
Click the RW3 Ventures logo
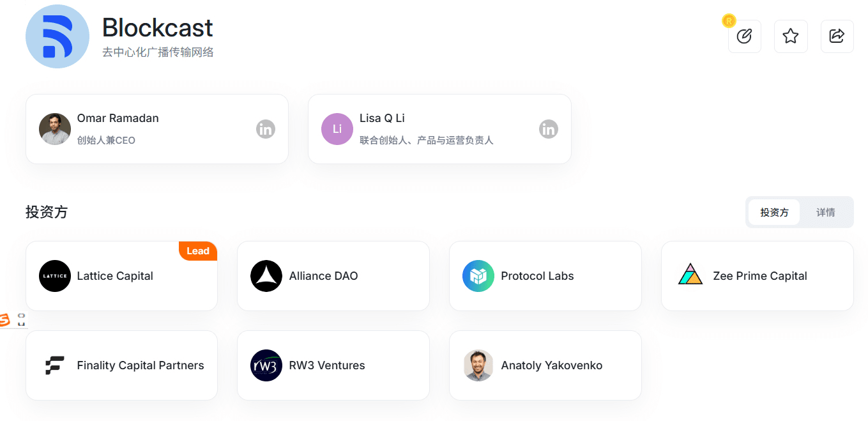pyautogui.click(x=266, y=365)
